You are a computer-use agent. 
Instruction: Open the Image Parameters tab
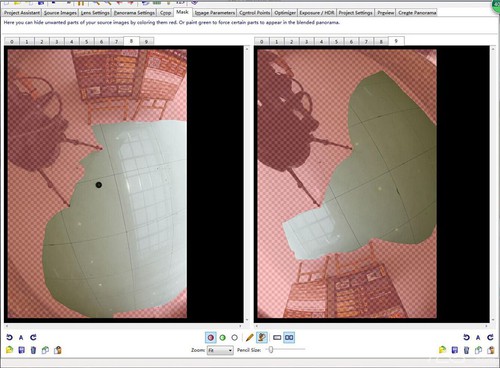point(215,13)
